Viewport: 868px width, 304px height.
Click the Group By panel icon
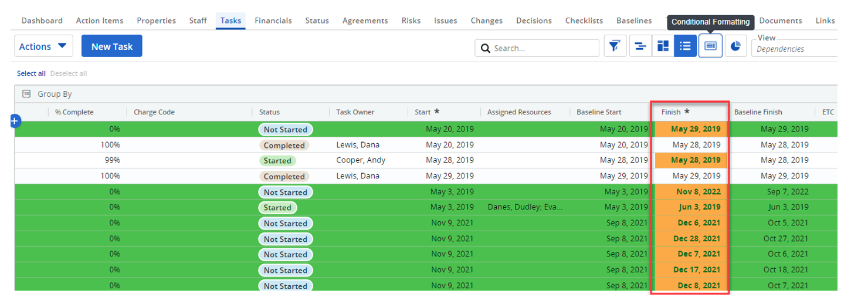click(x=26, y=94)
